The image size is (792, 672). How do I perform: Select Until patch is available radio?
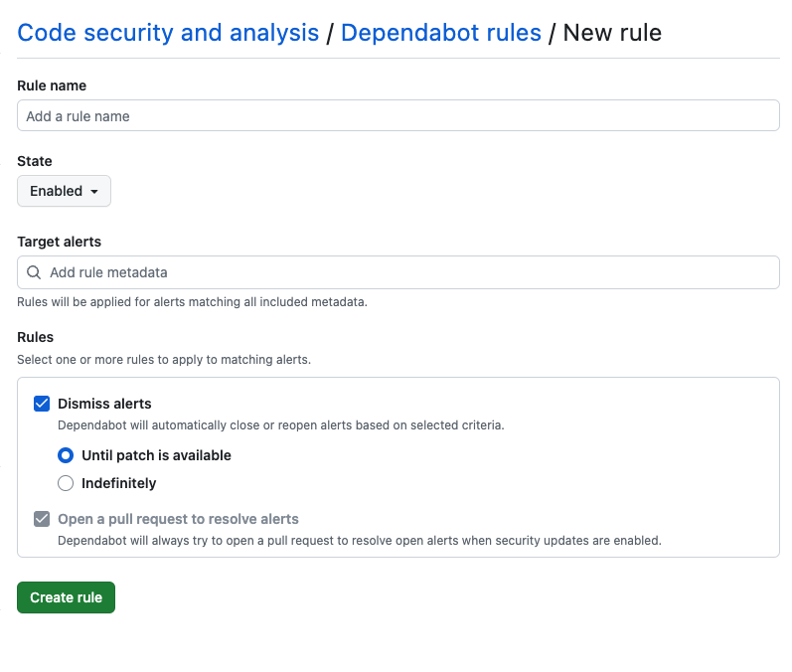pos(66,455)
